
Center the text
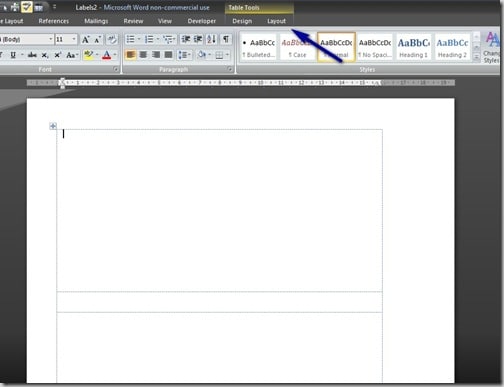tap(143, 55)
